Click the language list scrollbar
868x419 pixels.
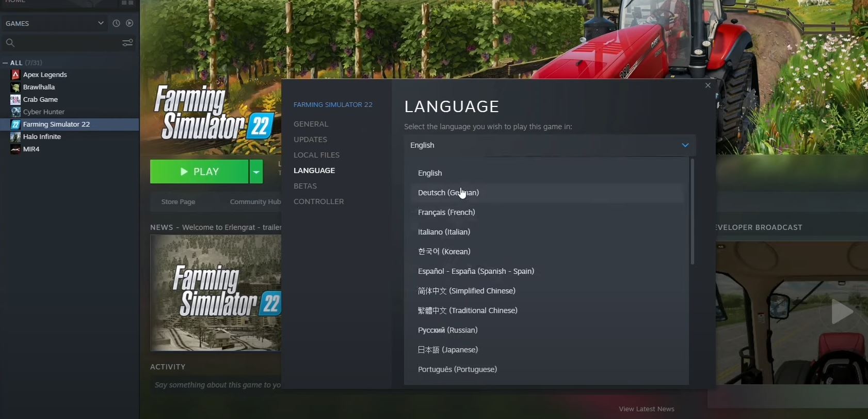692,212
